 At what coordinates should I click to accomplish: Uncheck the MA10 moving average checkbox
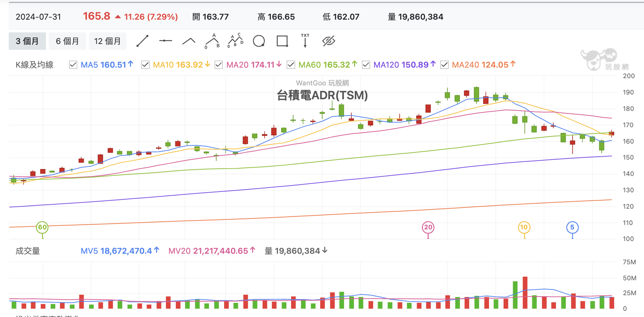145,65
